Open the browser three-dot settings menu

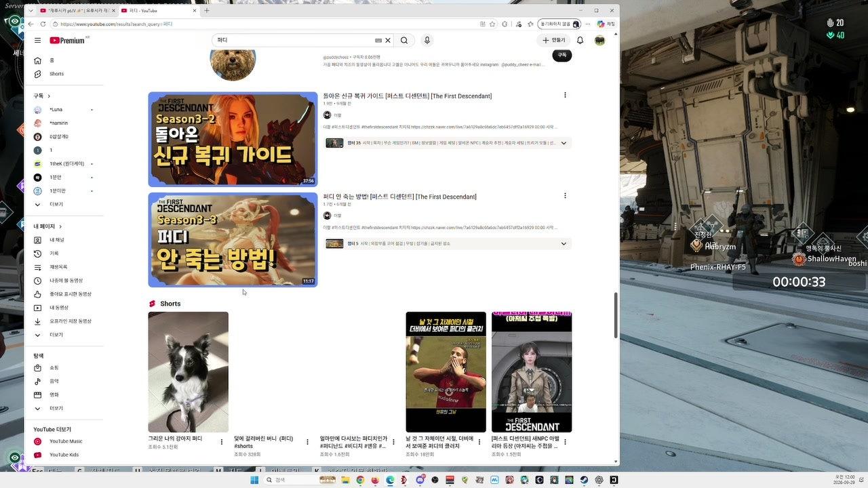587,24
